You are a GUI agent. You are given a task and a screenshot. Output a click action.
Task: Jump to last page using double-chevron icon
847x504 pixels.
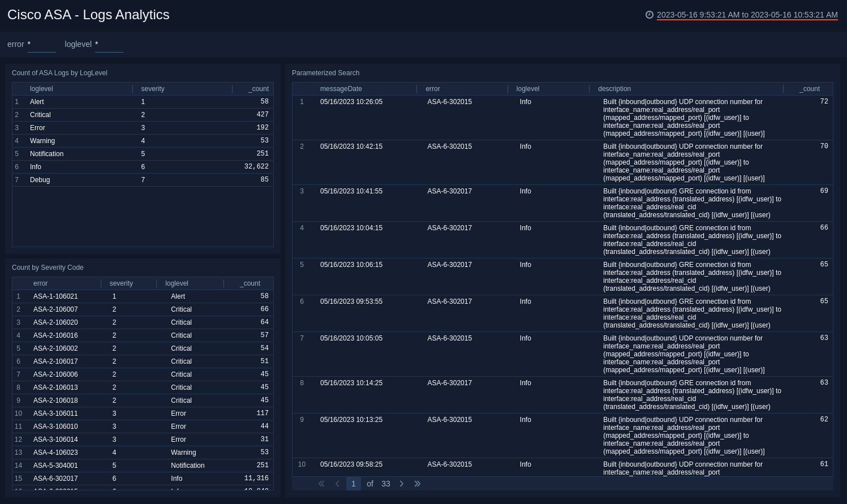(418, 484)
